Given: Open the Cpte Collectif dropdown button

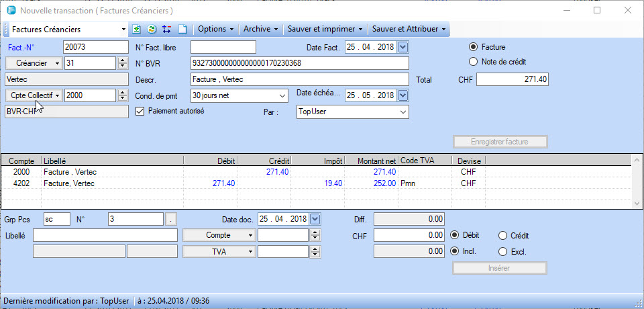Looking at the screenshot, I should pyautogui.click(x=34, y=95).
